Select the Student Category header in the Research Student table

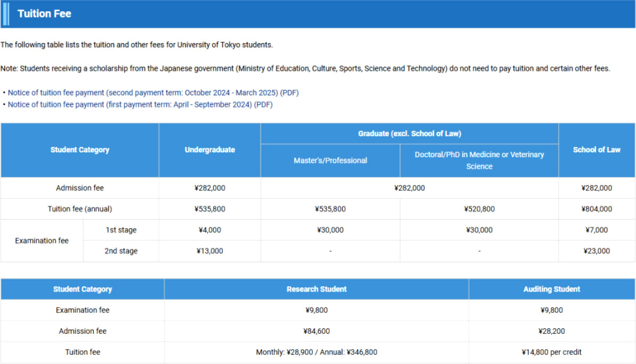point(82,289)
